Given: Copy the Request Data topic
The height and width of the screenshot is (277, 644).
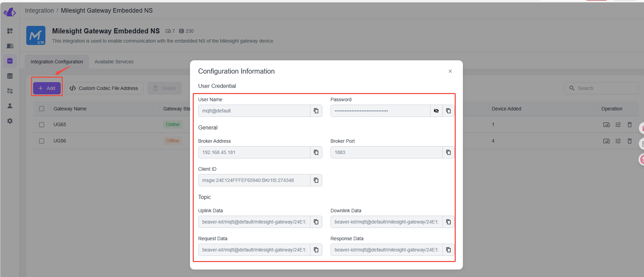Looking at the screenshot, I should coord(316,250).
